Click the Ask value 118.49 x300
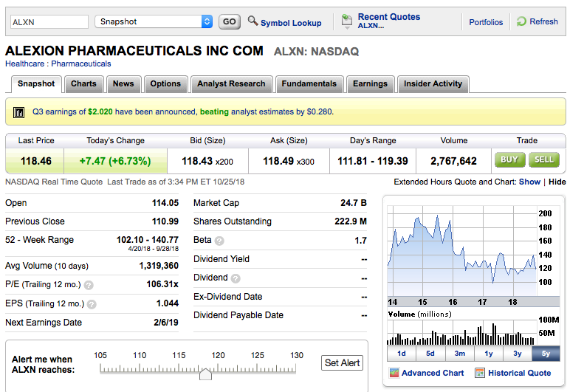Screen dimensions: 584x392 click(289, 161)
